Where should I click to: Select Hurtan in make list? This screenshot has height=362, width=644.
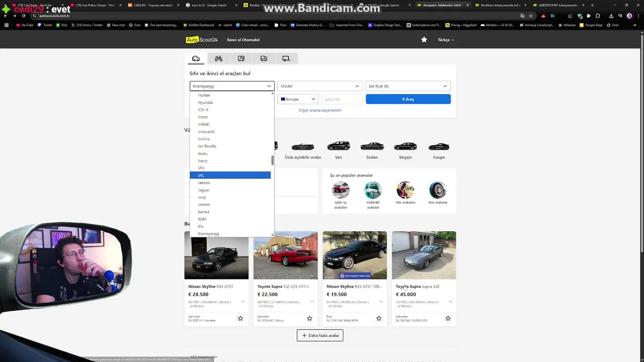pyautogui.click(x=230, y=95)
